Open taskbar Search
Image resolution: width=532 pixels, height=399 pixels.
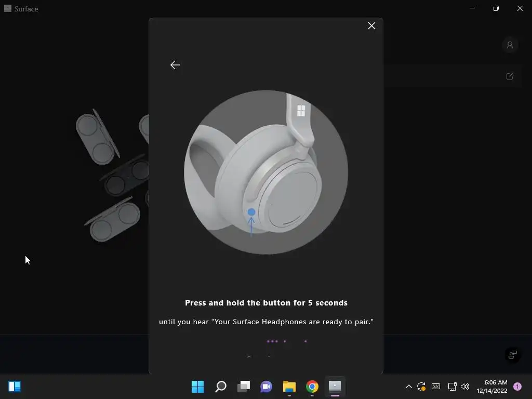[220, 387]
